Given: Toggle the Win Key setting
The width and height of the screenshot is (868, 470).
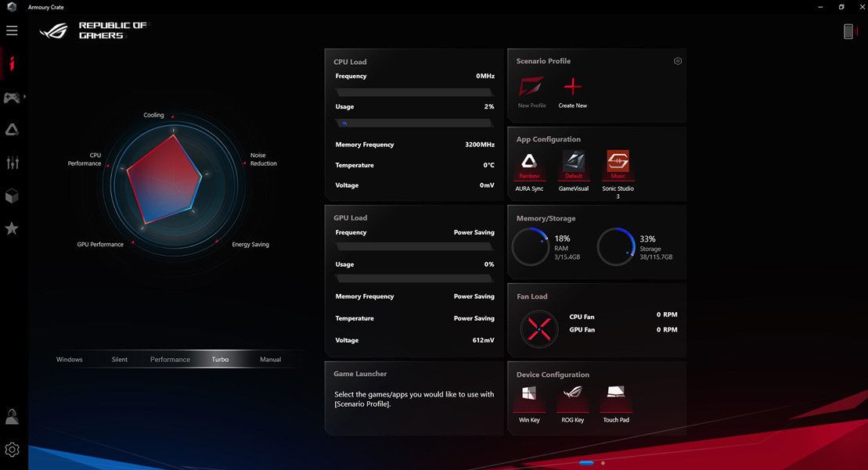Looking at the screenshot, I should pos(530,396).
